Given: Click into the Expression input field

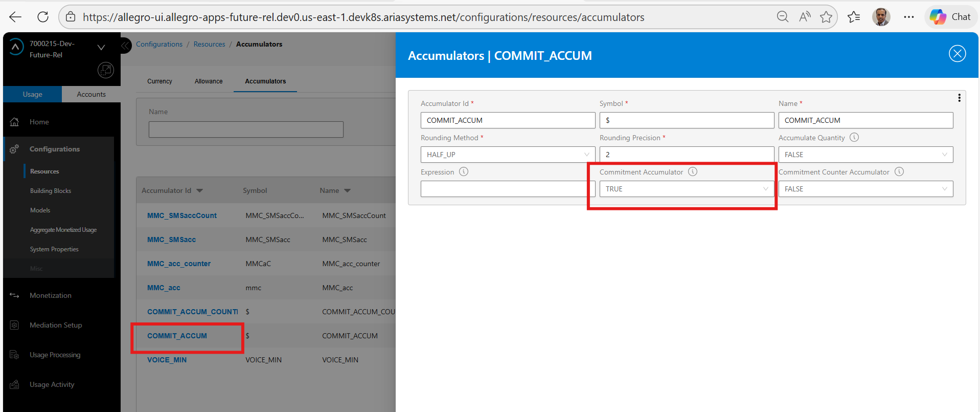Looking at the screenshot, I should click(504, 189).
